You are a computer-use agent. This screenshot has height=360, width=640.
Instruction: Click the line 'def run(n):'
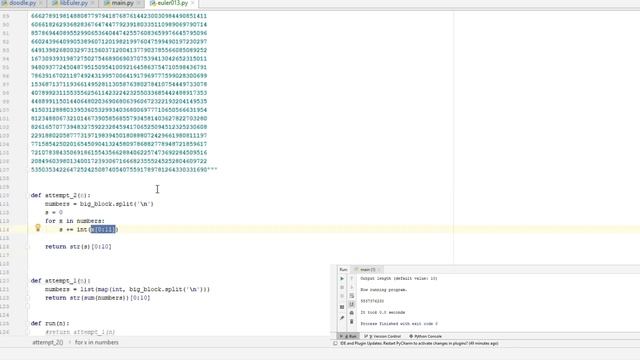[x=50, y=323]
